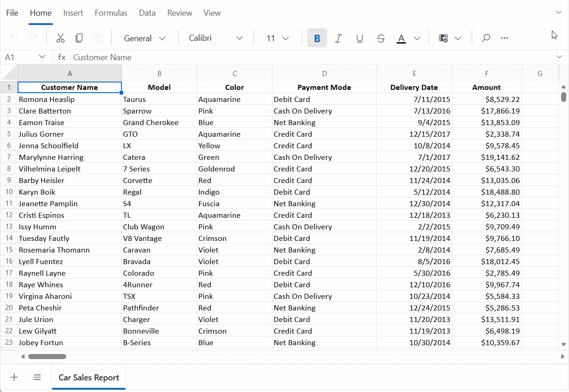Screen dimensions: 569x392
Task: Switch to the Review tab
Action: pyautogui.click(x=180, y=13)
